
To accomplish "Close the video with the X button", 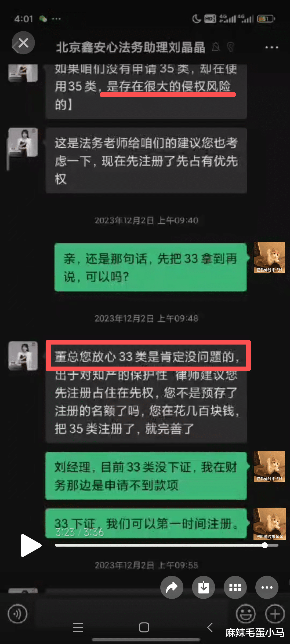I will (x=23, y=43).
